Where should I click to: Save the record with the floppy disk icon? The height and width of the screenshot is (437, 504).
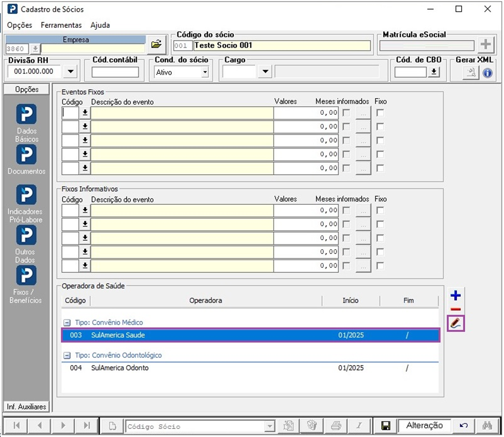click(x=386, y=426)
